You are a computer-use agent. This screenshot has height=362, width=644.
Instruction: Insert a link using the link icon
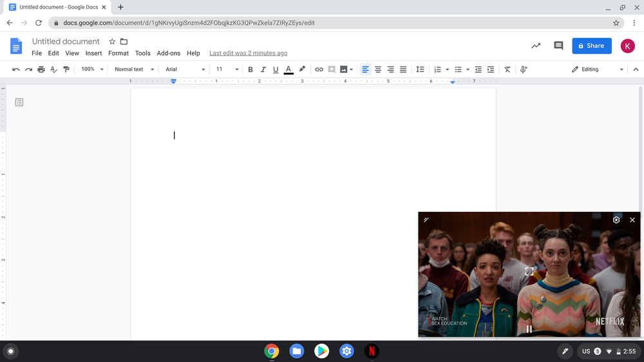319,70
